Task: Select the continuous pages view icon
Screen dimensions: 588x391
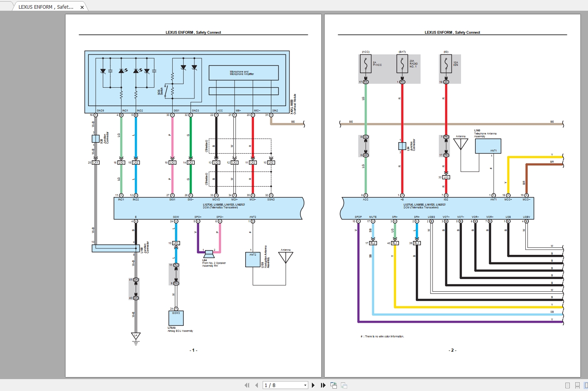Action: (x=577, y=385)
